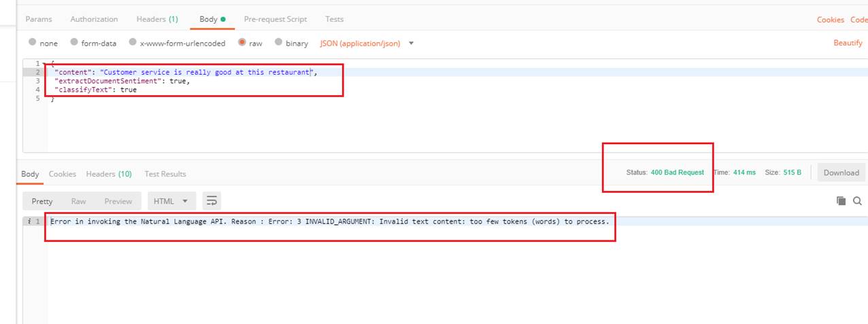Copy the response with the copy icon
868x324 pixels.
(x=841, y=201)
